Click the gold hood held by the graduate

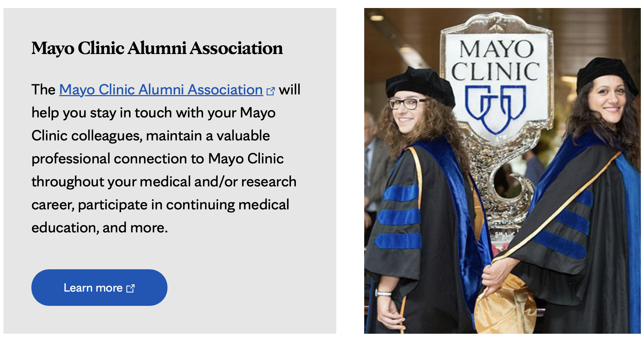click(x=506, y=307)
